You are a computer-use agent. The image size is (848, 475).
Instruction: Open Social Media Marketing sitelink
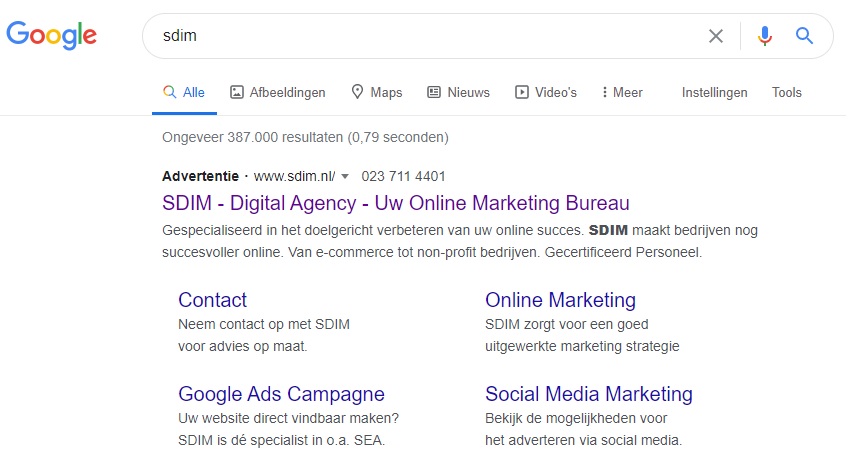[588, 394]
